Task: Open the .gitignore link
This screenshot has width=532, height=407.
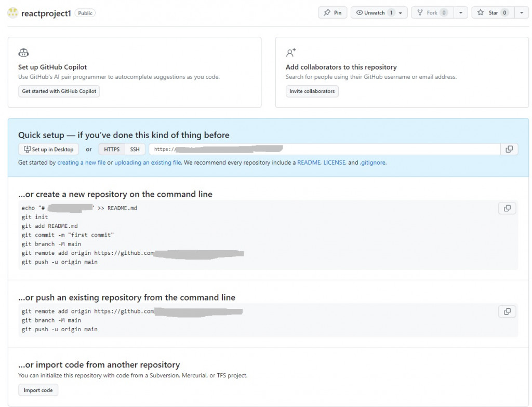Action: pos(373,162)
